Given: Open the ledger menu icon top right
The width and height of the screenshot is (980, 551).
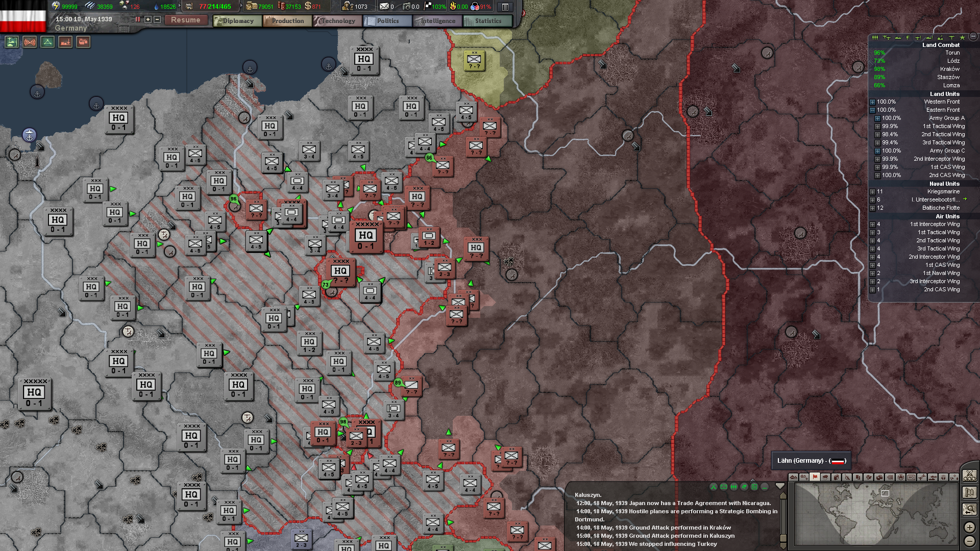Looking at the screenshot, I should click(505, 7).
